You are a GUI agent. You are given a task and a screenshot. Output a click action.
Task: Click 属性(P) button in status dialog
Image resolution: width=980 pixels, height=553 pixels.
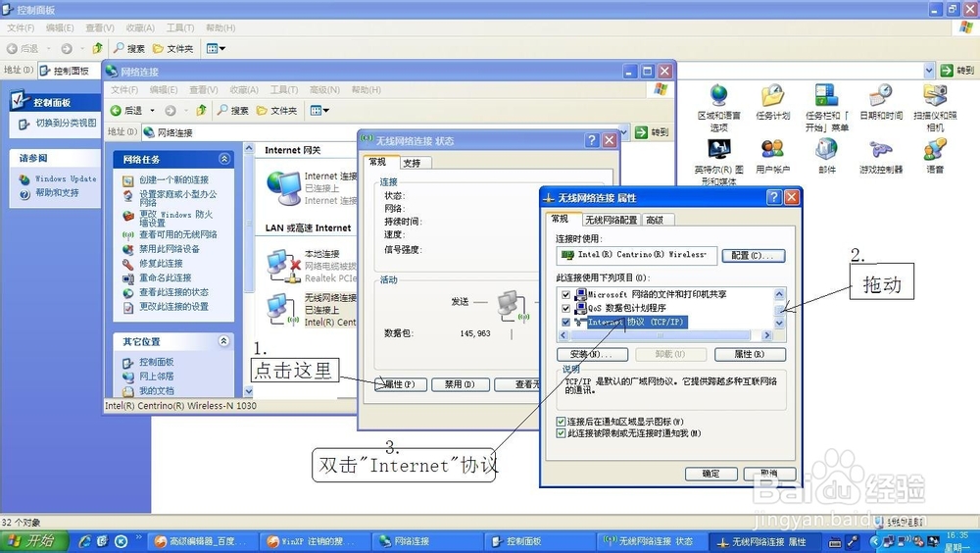tap(400, 384)
